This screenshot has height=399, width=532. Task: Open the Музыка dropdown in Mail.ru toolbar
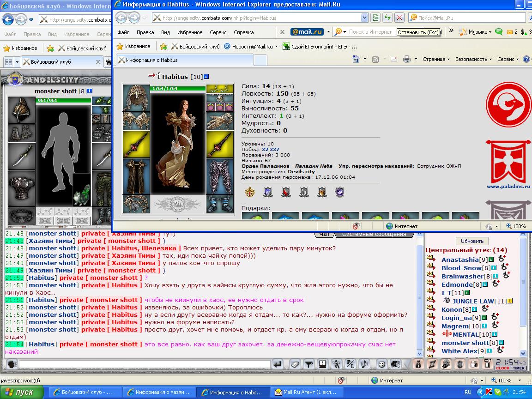475,32
